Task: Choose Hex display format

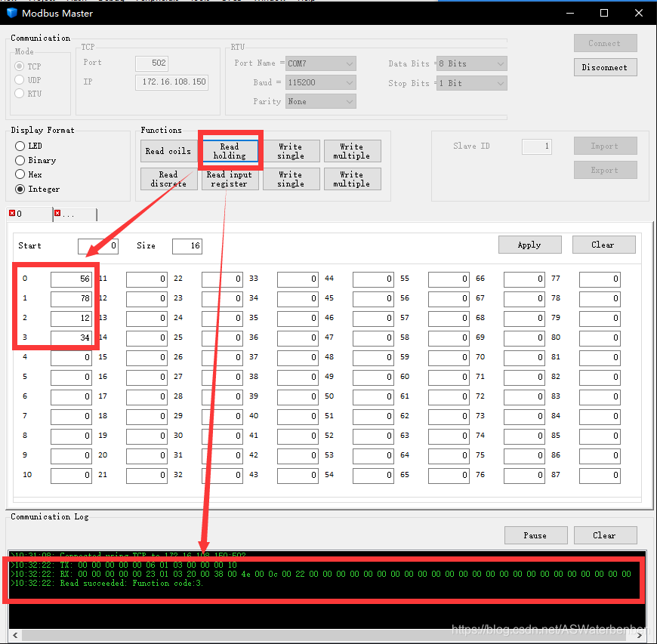Action: 20,174
